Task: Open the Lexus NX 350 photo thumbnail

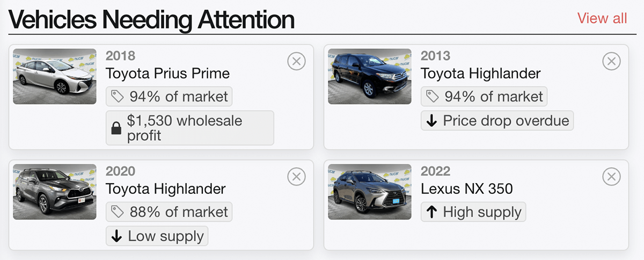Action: click(370, 191)
